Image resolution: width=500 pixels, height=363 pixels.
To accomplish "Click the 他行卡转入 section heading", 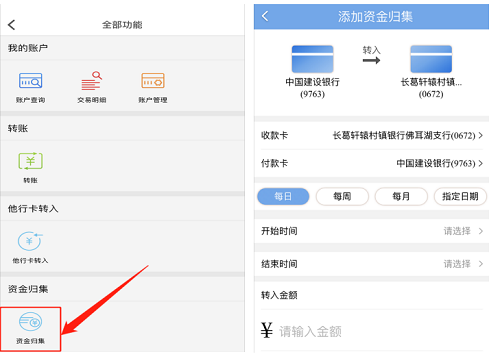I will (x=33, y=209).
